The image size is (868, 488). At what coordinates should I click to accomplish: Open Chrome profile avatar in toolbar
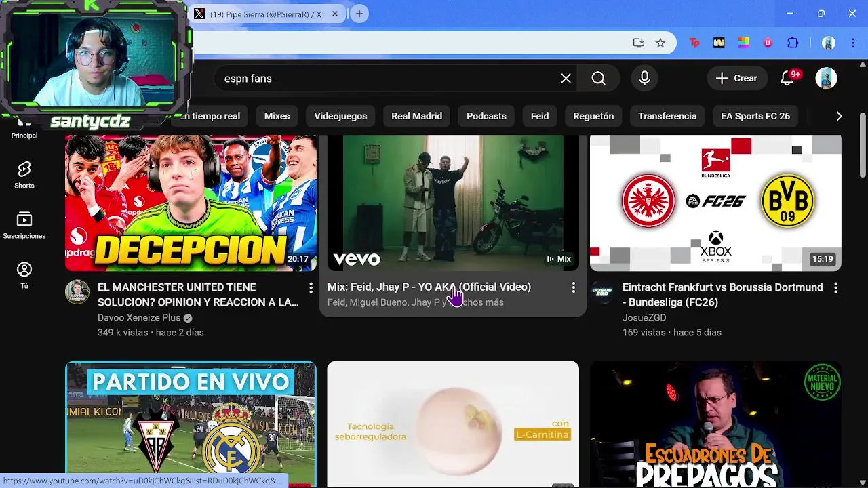[x=828, y=43]
